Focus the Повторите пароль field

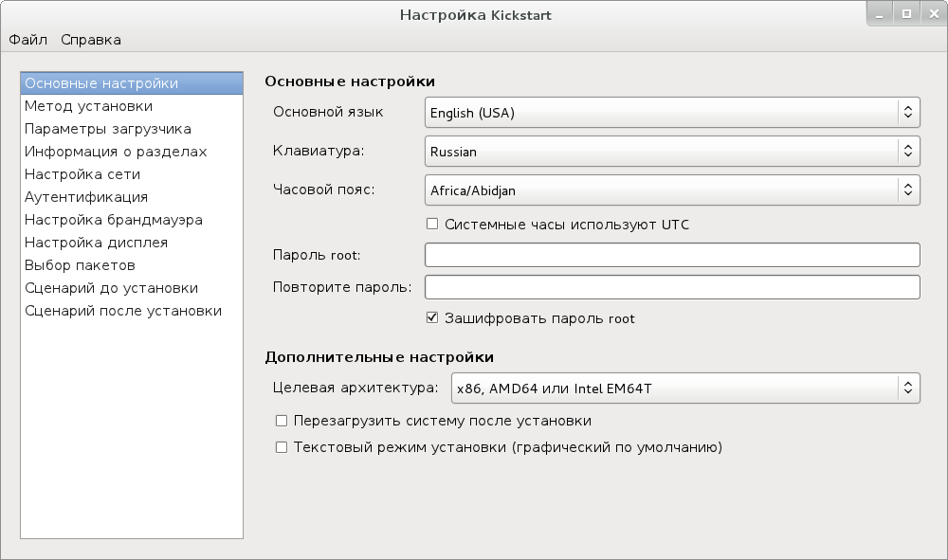click(x=672, y=287)
